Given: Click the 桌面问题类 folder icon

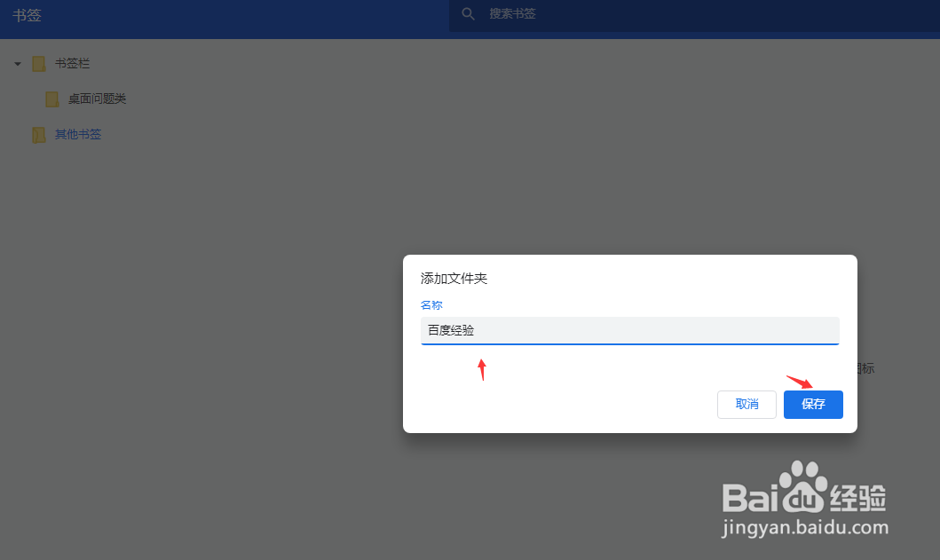Looking at the screenshot, I should click(51, 99).
